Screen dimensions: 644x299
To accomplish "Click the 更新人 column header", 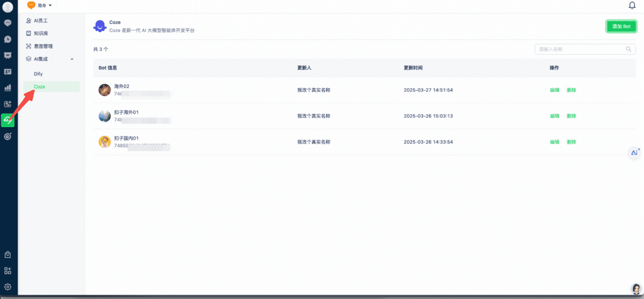I will click(304, 68).
